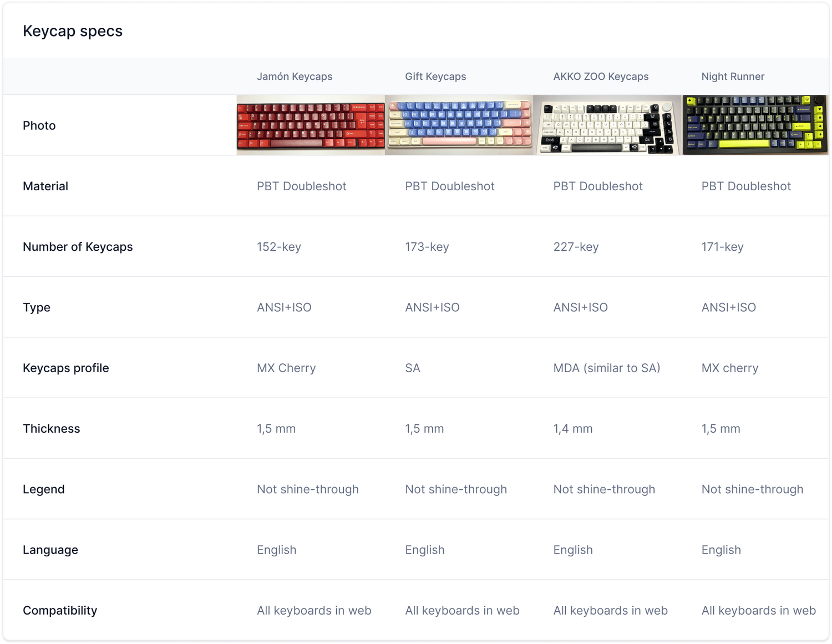Click the Compatibility row label
The height and width of the screenshot is (644, 832).
(60, 611)
